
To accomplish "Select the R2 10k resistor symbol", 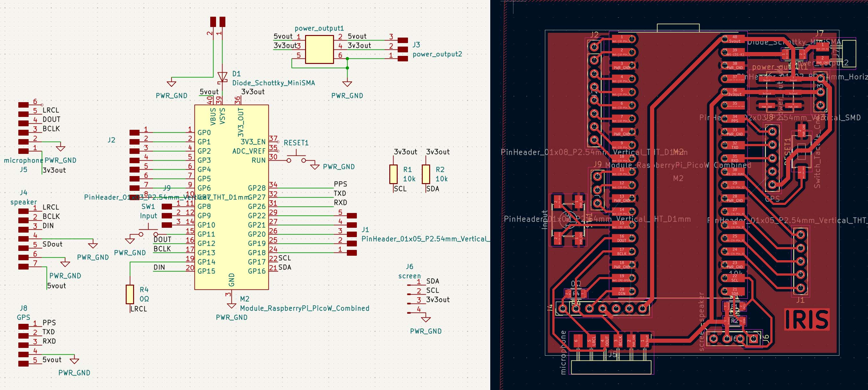I will pos(426,174).
